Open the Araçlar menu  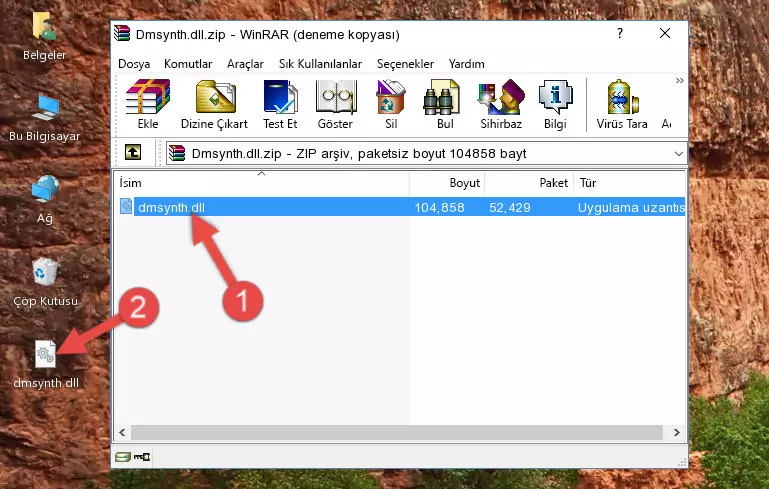245,64
